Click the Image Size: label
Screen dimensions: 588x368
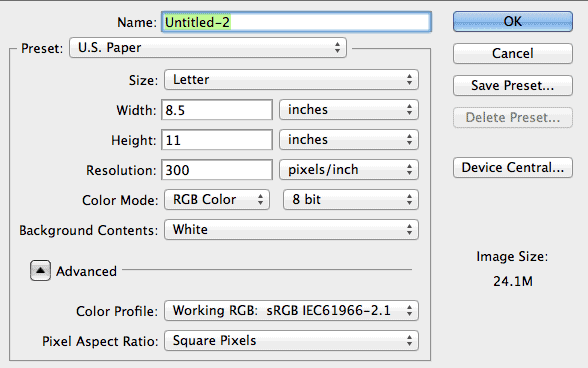512,257
